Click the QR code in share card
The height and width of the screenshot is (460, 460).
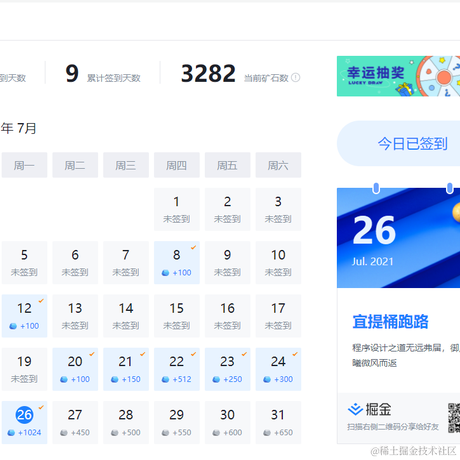click(454, 418)
